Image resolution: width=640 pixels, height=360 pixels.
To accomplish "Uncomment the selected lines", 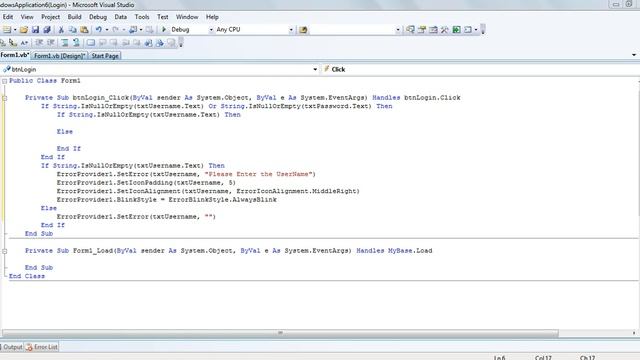I will [76, 42].
